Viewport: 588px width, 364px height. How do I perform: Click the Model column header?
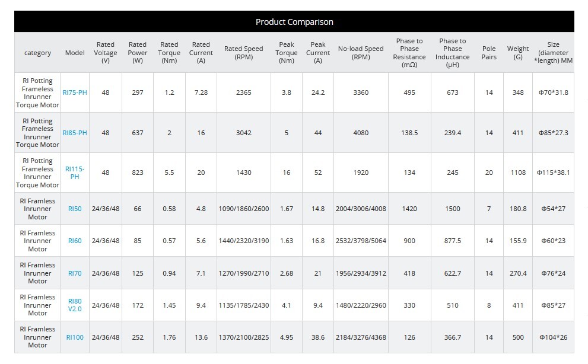[x=75, y=53]
